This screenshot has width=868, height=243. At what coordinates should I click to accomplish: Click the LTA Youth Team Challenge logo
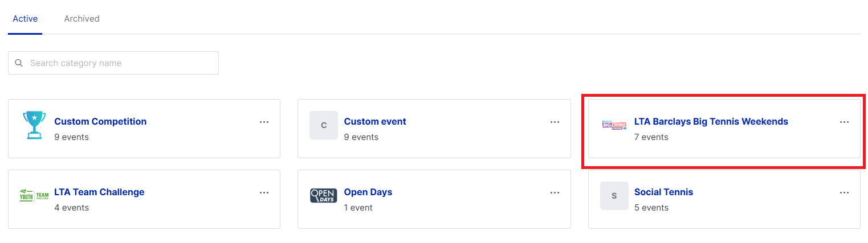(x=34, y=196)
